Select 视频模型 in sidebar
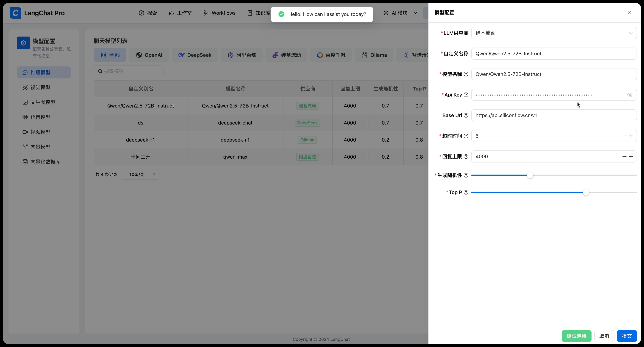This screenshot has height=347, width=644. coord(44,132)
